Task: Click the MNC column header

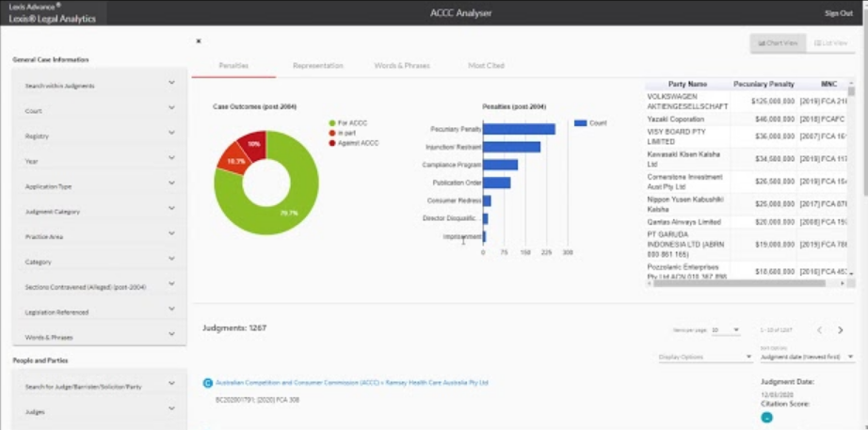Action: [828, 84]
